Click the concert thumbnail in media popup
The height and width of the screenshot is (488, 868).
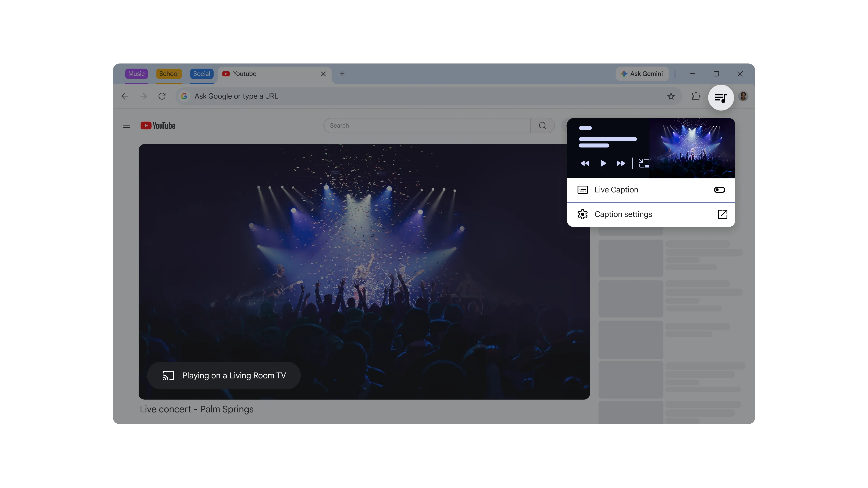(692, 148)
